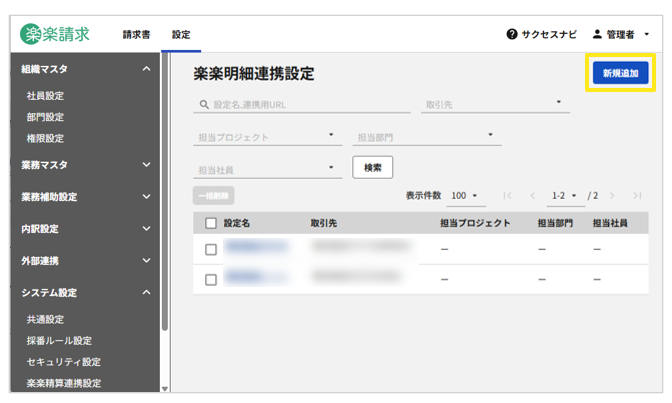
Task: Check the first row's checkbox
Action: 210,250
